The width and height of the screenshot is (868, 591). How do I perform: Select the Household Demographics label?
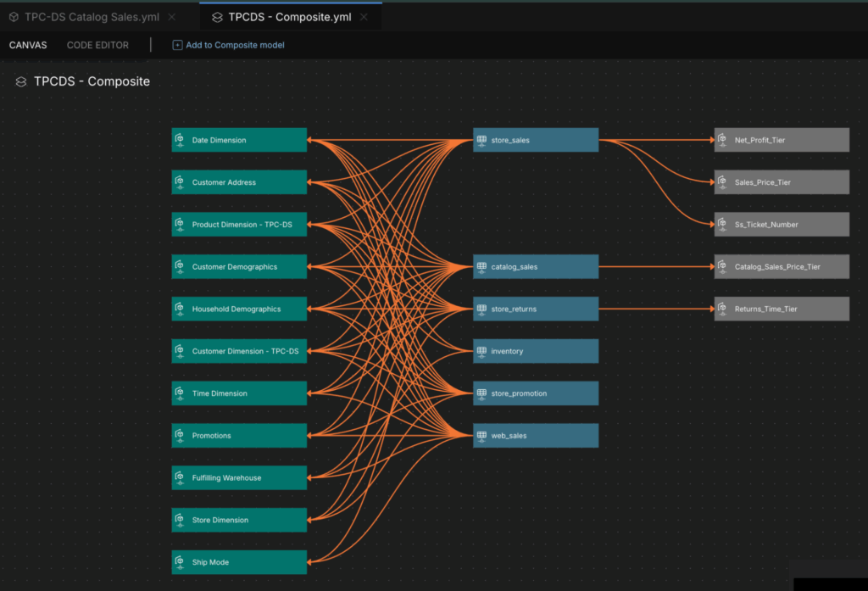236,309
